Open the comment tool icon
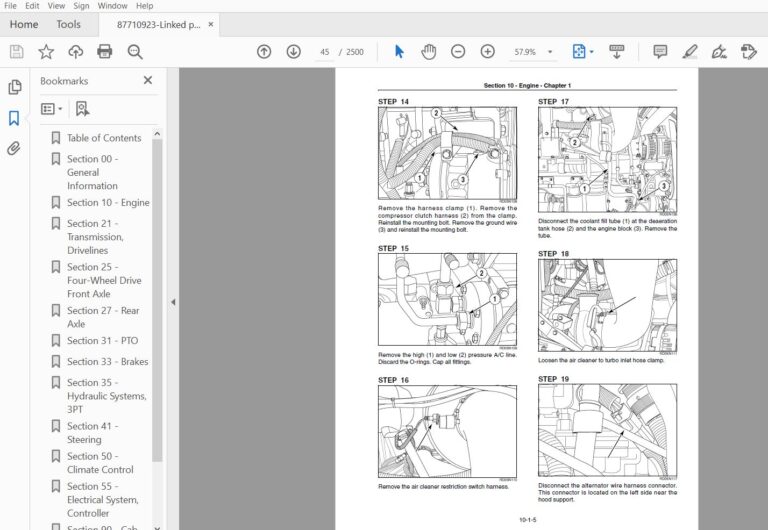Viewport: 768px width, 530px height. click(660, 51)
